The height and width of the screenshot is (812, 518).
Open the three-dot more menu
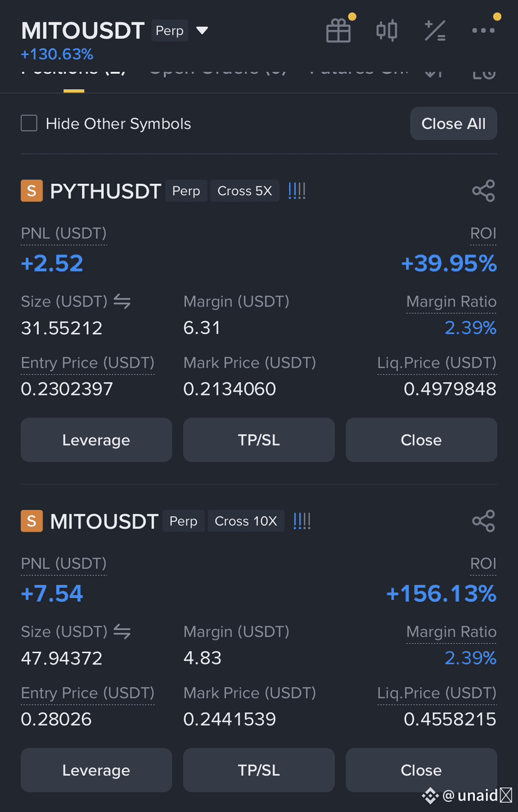[483, 31]
